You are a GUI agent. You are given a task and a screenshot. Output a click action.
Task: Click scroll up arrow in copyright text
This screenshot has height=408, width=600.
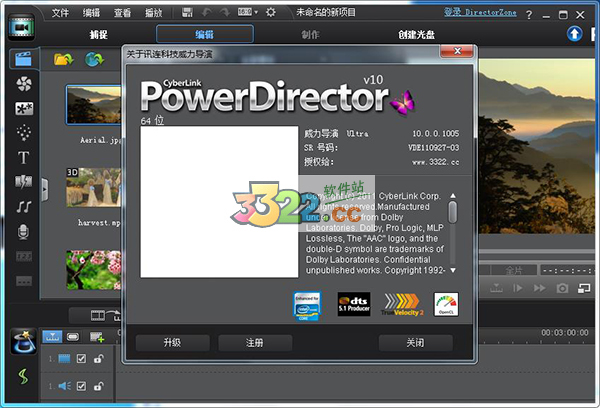pyautogui.click(x=453, y=196)
